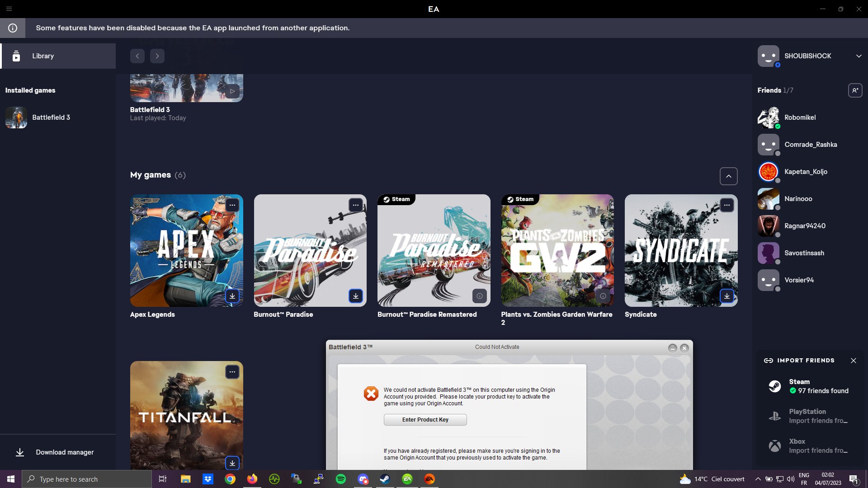Open Download manager
The image size is (868, 488).
click(58, 452)
